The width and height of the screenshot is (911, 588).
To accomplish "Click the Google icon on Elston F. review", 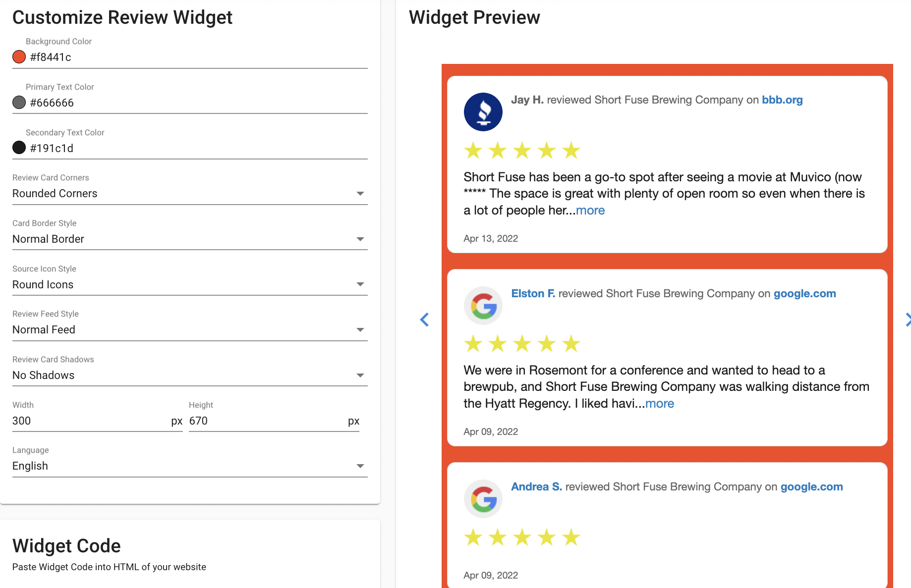I will coord(483,306).
